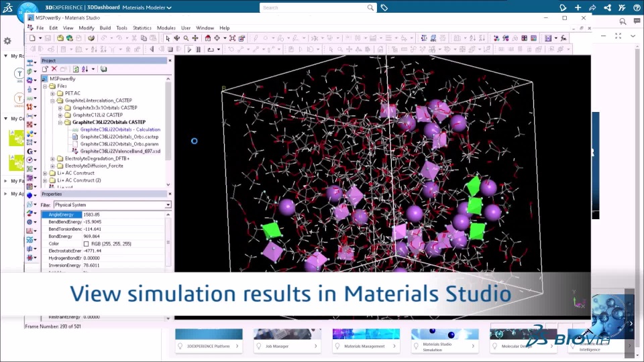Expand the GraphiteC12Li2 CASTEP folder
The image size is (644, 362).
(60, 115)
